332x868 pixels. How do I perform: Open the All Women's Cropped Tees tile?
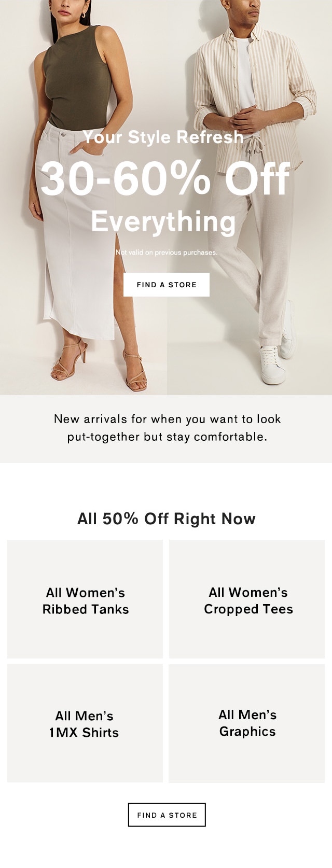point(247,599)
